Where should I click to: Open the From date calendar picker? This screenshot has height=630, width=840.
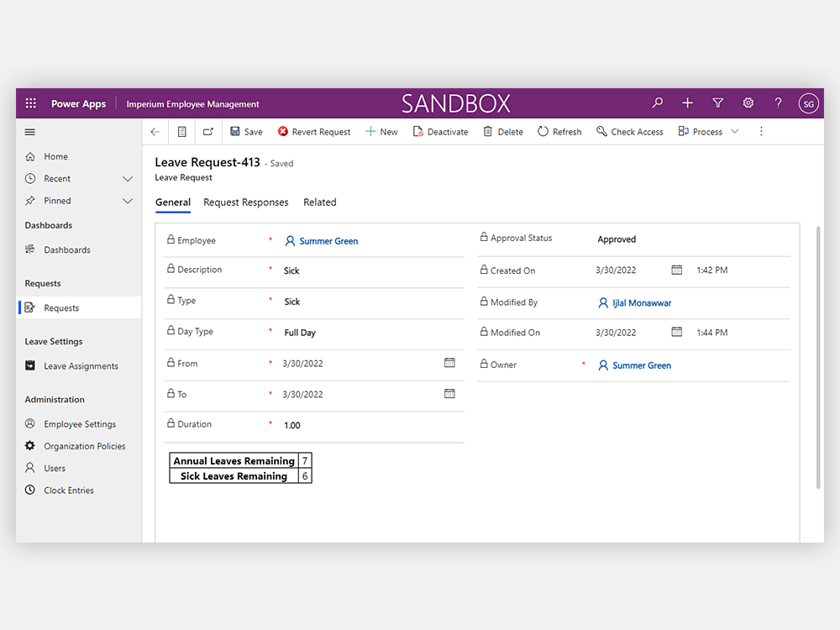[x=449, y=363]
